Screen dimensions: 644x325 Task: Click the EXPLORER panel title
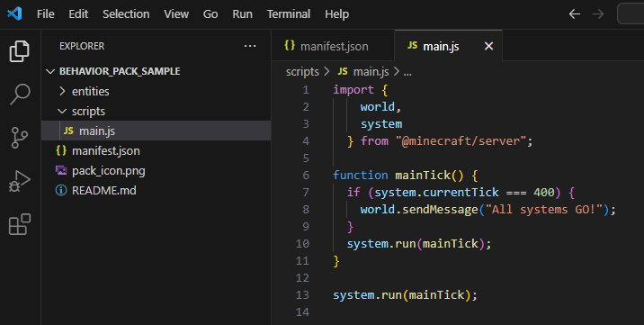tap(82, 46)
